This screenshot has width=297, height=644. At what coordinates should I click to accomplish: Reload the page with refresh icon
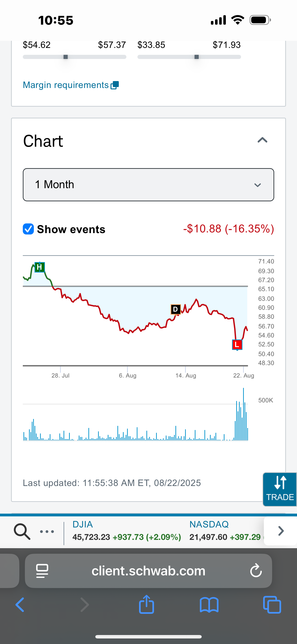(256, 571)
